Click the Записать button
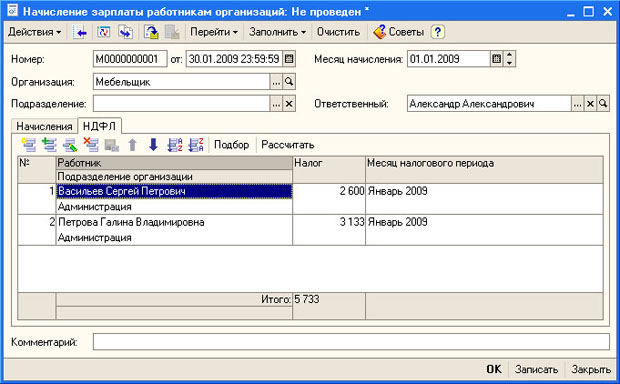 537,369
